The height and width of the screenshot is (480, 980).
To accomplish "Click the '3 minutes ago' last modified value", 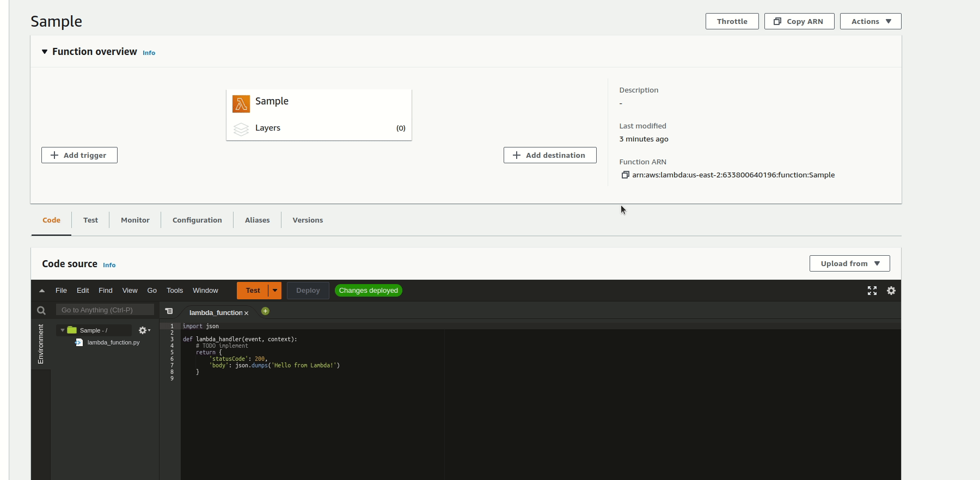I will 644,139.
